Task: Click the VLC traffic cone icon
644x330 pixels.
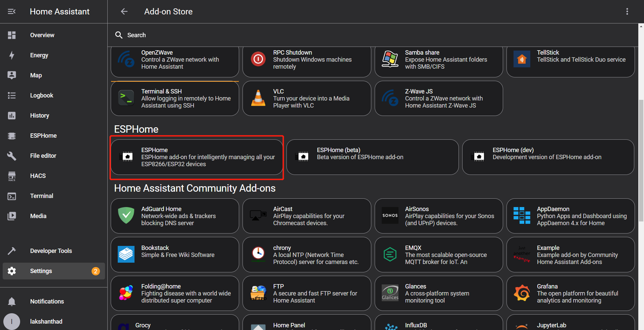Action: point(258,98)
